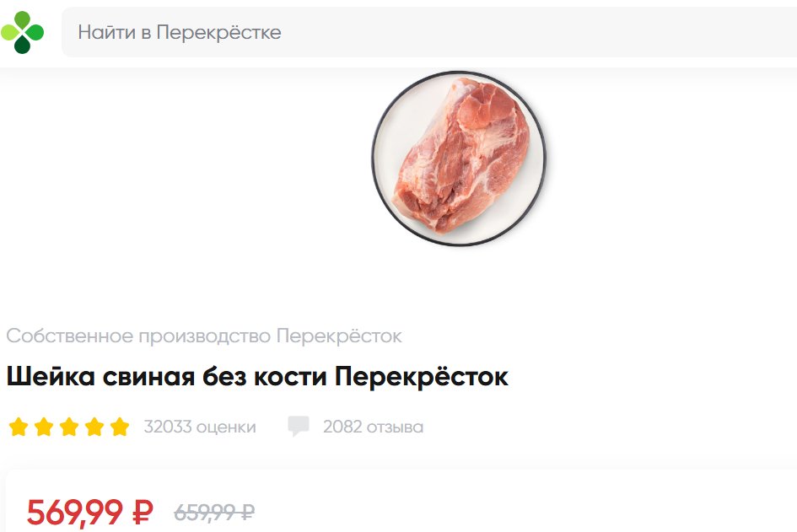The height and width of the screenshot is (532, 797).
Task: Click the gray struck-through ruble sign
Action: (245, 512)
